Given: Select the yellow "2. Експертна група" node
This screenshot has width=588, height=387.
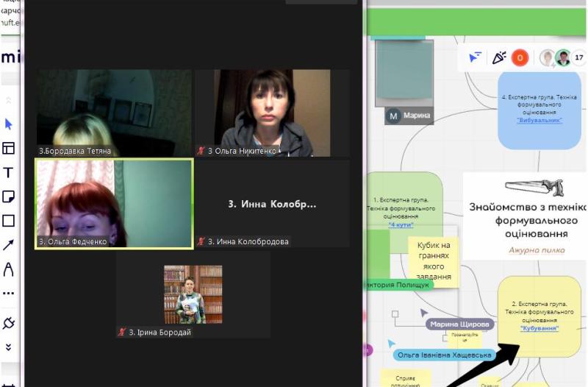Looking at the screenshot, I should [x=539, y=317].
